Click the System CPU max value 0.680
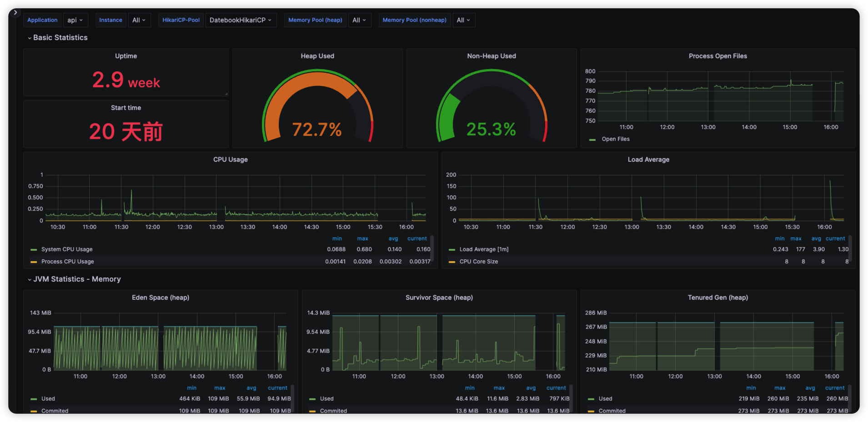This screenshot has height=422, width=868. point(364,249)
